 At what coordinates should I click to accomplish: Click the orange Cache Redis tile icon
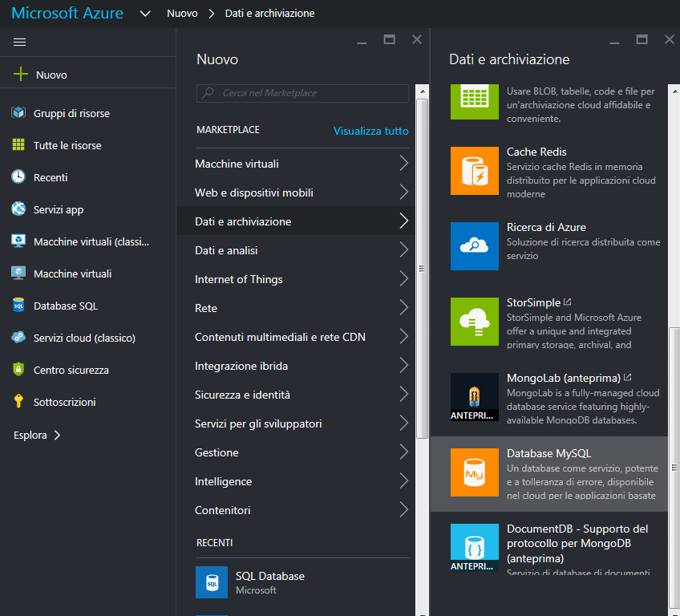475,171
